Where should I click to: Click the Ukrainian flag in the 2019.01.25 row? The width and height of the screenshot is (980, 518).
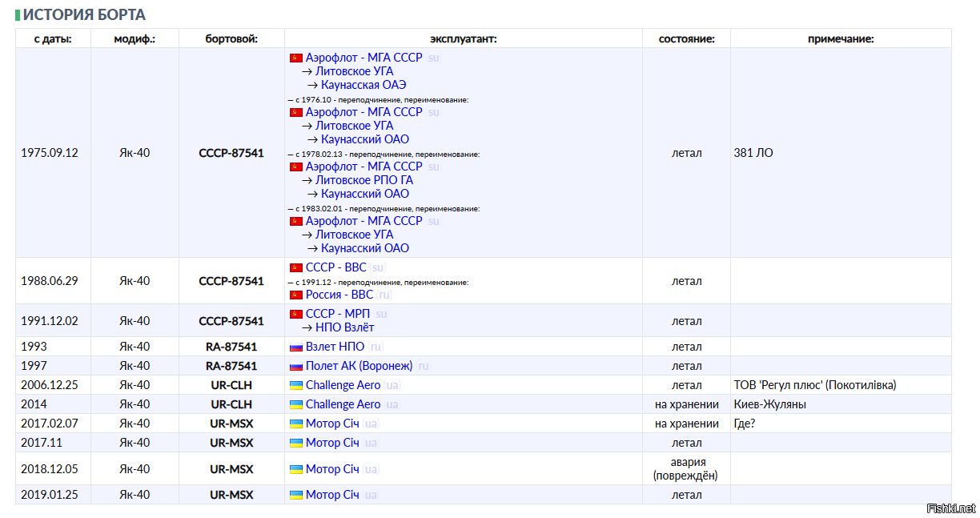coord(295,495)
